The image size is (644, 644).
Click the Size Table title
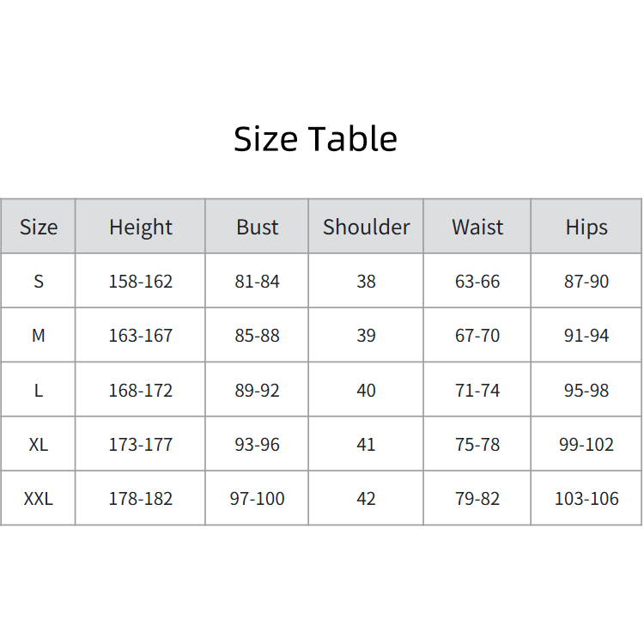tap(315, 139)
